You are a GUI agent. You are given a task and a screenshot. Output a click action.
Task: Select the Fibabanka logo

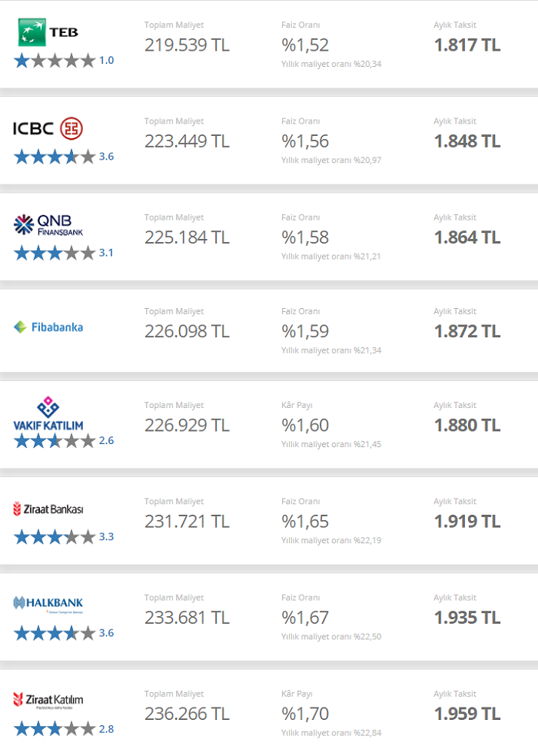pyautogui.click(x=48, y=327)
